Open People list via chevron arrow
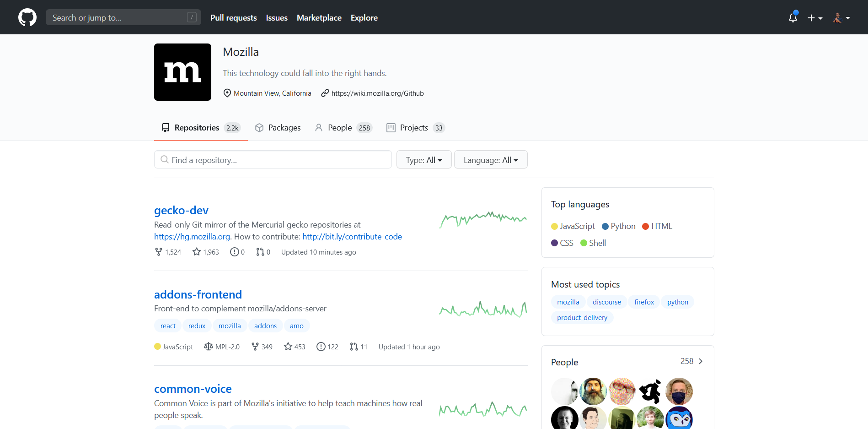The height and width of the screenshot is (429, 868). pyautogui.click(x=700, y=361)
